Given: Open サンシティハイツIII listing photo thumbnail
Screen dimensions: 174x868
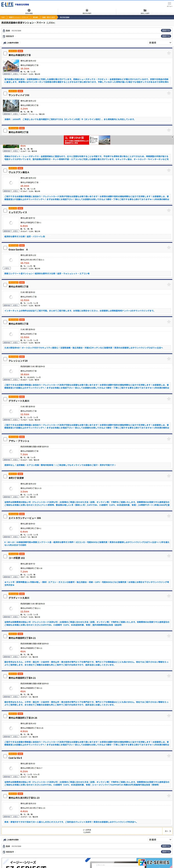Looking at the screenshot, I should tap(11, 106).
